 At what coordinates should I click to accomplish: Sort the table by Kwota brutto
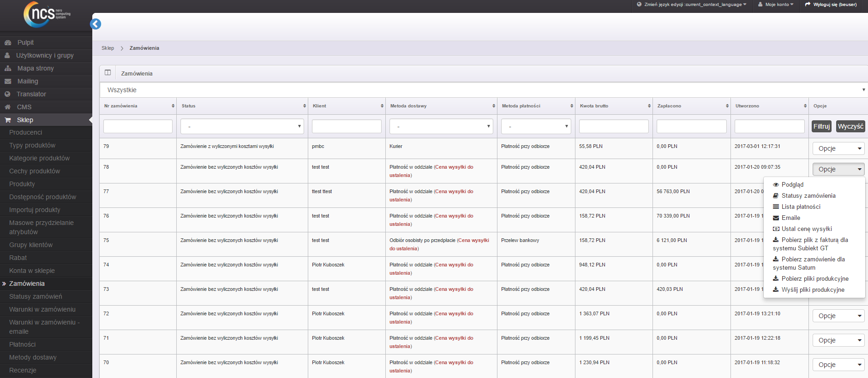(649, 106)
